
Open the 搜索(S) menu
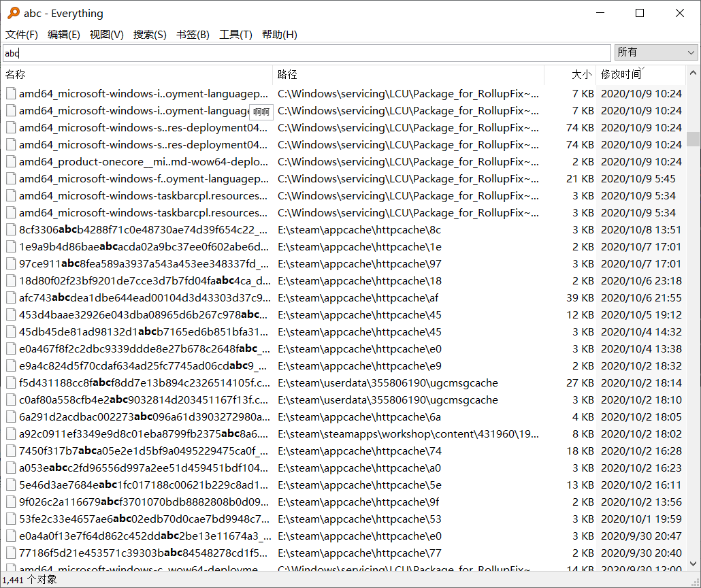pos(150,35)
